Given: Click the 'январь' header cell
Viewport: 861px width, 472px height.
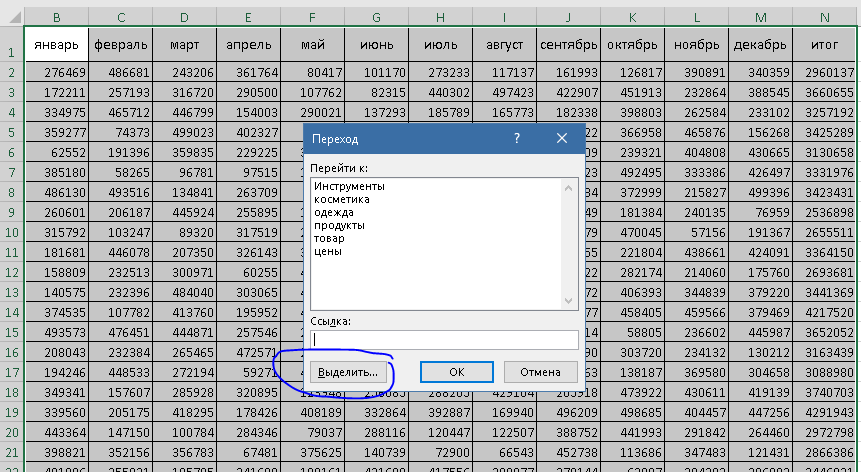Looking at the screenshot, I should coord(56,46).
